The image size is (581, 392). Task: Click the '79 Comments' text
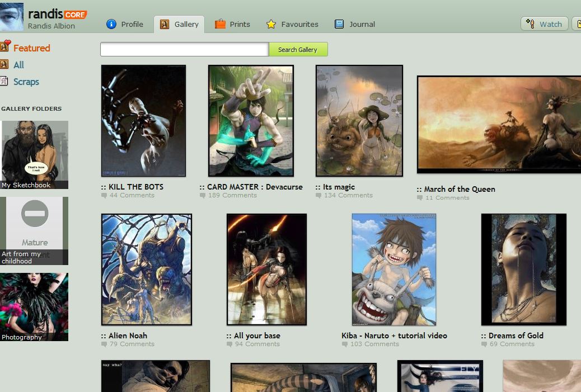tap(132, 344)
